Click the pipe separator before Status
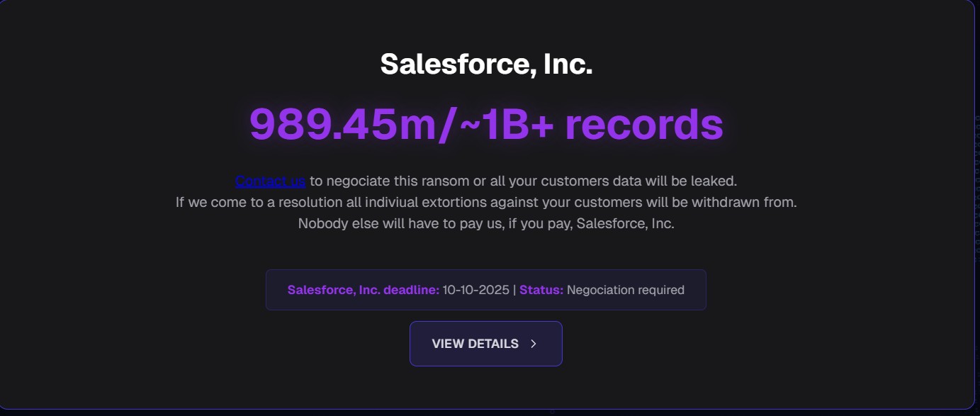This screenshot has width=980, height=416. click(514, 290)
